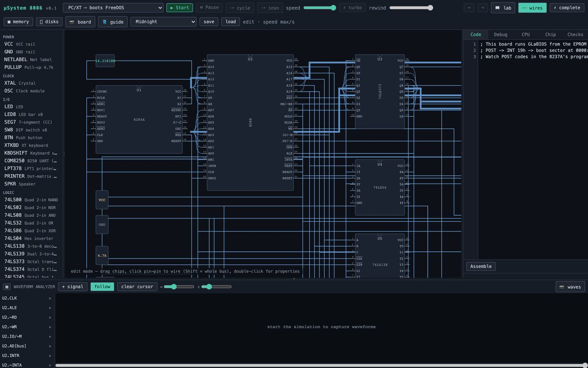
Task: Open the Chip tab
Action: (551, 34)
